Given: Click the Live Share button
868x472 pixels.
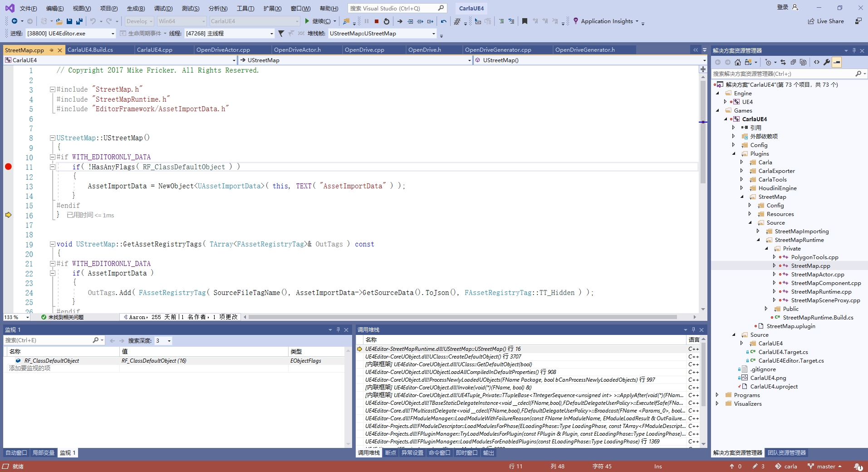Looking at the screenshot, I should coord(826,21).
